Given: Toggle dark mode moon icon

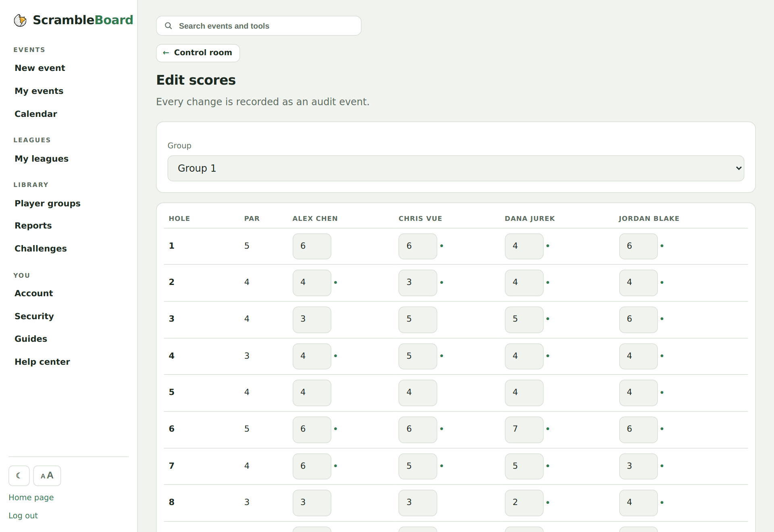Looking at the screenshot, I should (x=19, y=476).
